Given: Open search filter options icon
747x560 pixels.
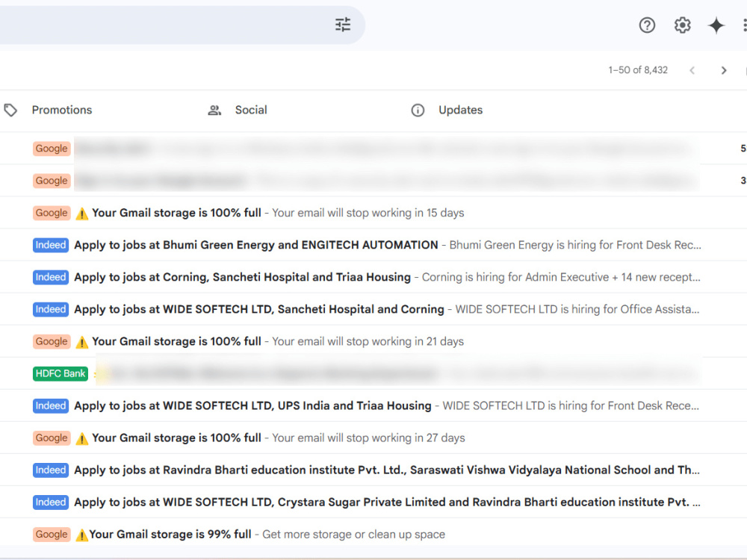Looking at the screenshot, I should click(x=343, y=25).
